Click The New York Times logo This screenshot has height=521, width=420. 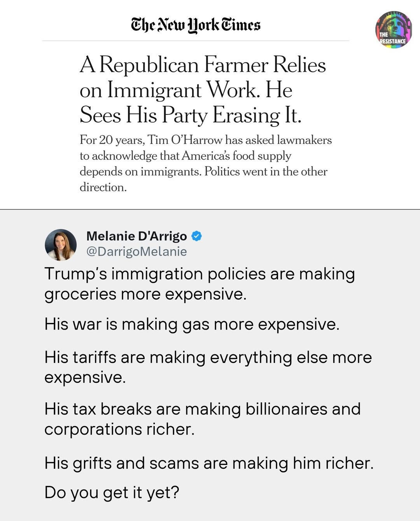196,25
